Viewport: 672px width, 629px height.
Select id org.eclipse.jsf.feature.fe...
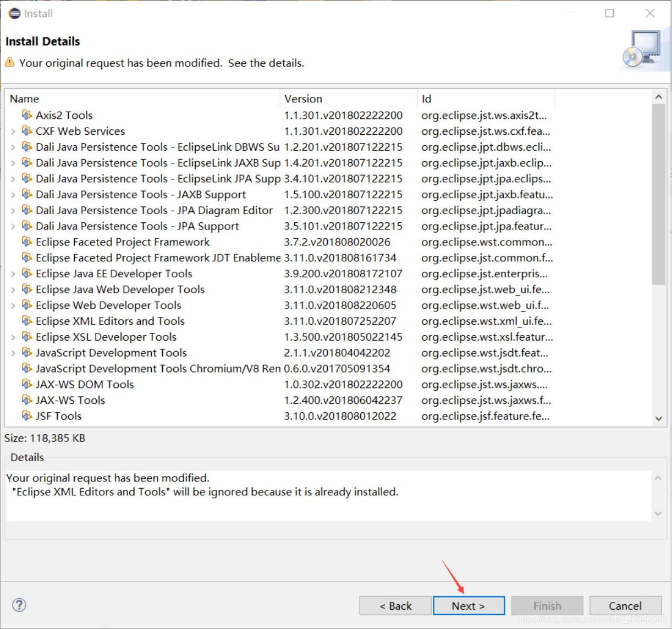tap(485, 416)
